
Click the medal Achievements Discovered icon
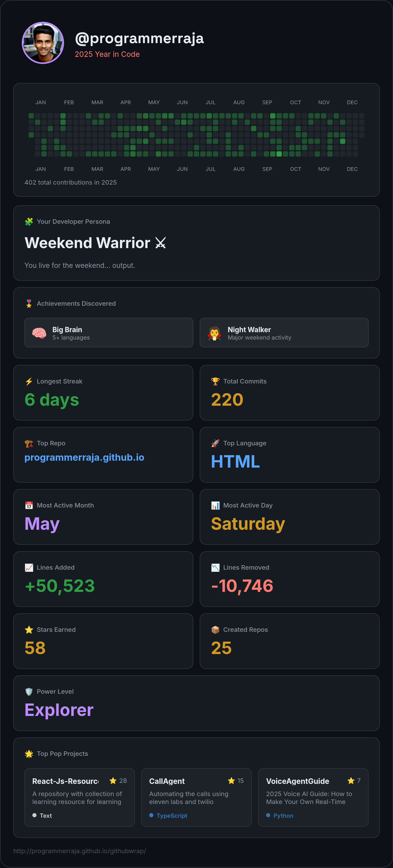point(29,304)
